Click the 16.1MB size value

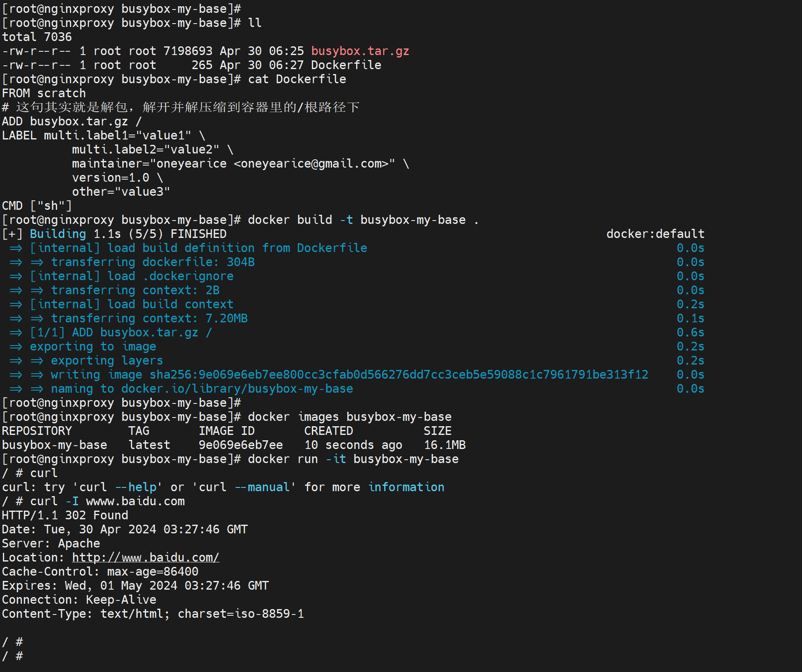tap(445, 445)
